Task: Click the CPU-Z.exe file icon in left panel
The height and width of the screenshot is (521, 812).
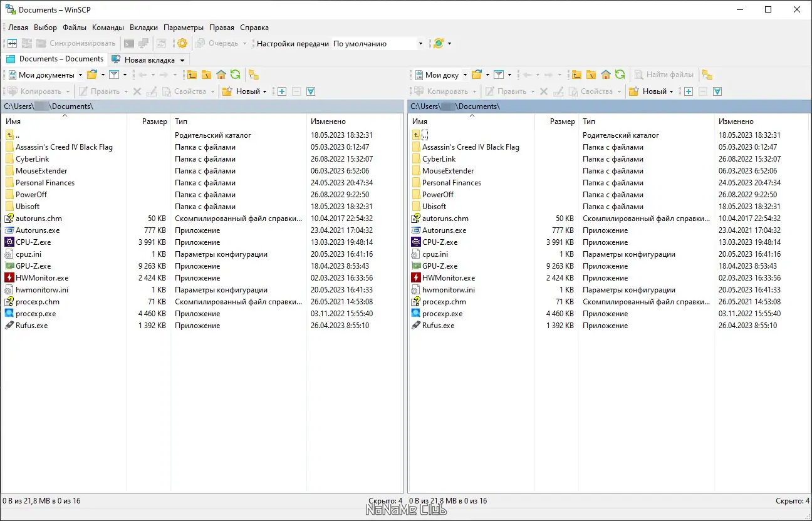Action: pyautogui.click(x=9, y=242)
